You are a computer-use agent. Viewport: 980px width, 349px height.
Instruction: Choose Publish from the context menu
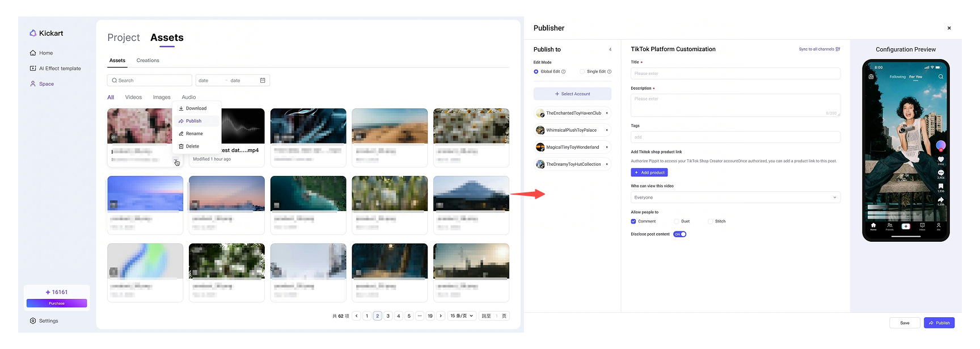[196, 121]
